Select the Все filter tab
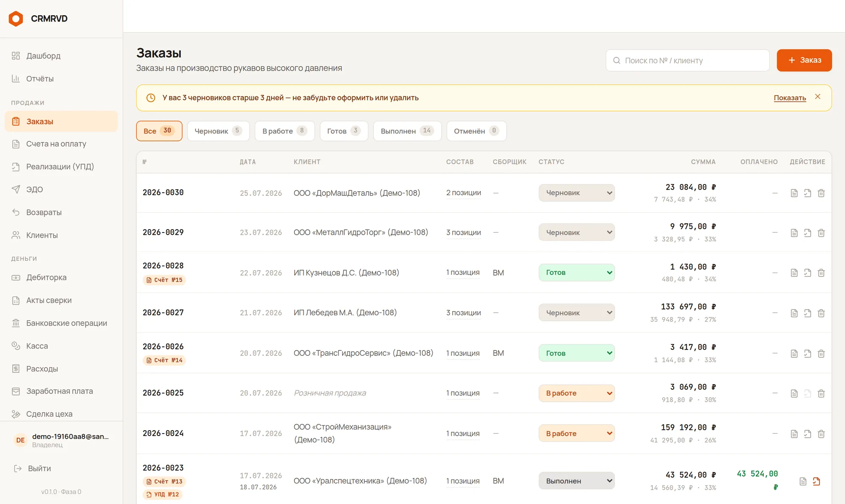The image size is (845, 504). 159,131
